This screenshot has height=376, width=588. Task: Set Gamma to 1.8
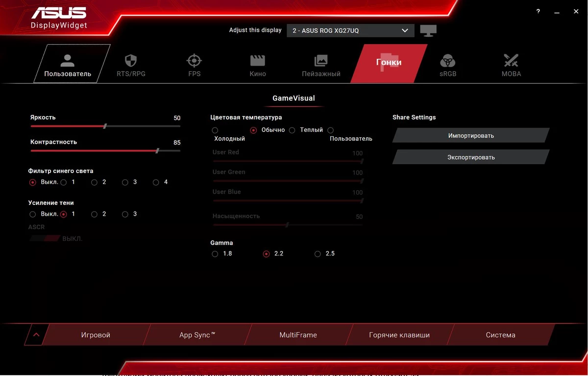coord(215,254)
